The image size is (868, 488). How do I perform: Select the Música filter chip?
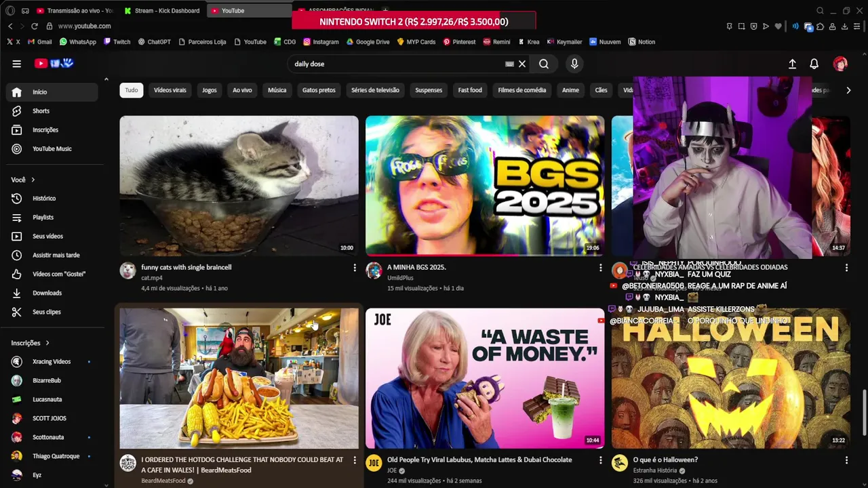pos(277,90)
